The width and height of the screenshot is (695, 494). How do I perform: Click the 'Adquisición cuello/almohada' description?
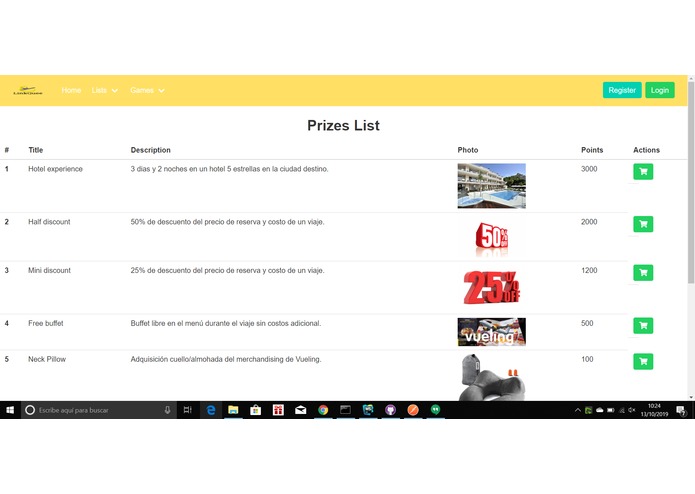(x=226, y=359)
